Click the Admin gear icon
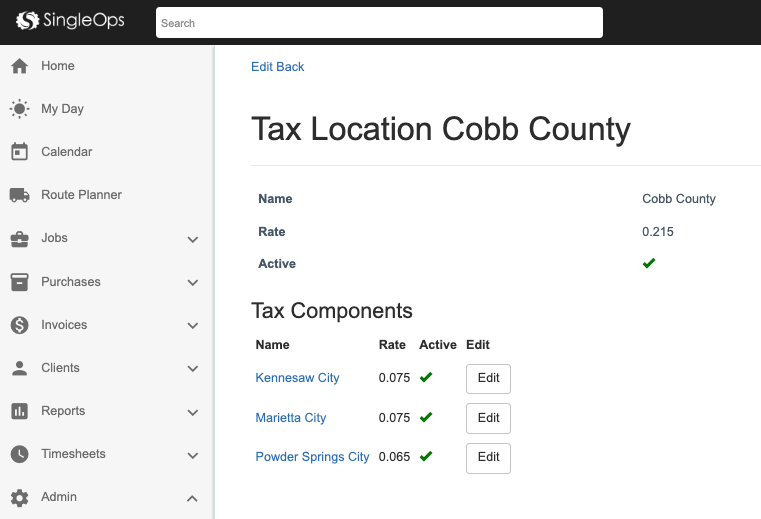Screen dimensions: 761x519 (x=19, y=497)
